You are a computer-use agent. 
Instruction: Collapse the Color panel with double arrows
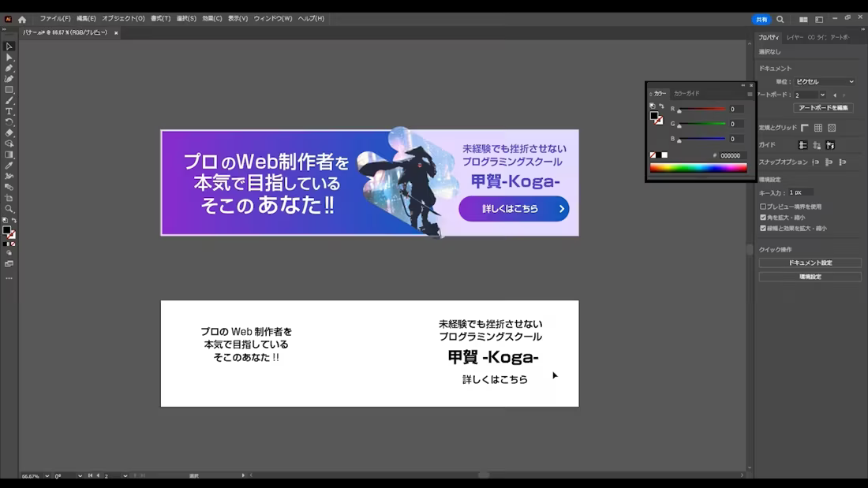[x=743, y=85]
